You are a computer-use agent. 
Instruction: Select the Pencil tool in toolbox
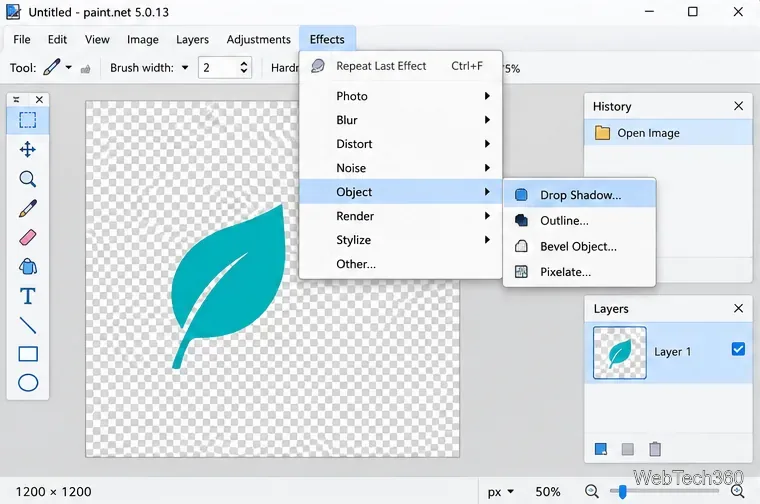[28, 208]
